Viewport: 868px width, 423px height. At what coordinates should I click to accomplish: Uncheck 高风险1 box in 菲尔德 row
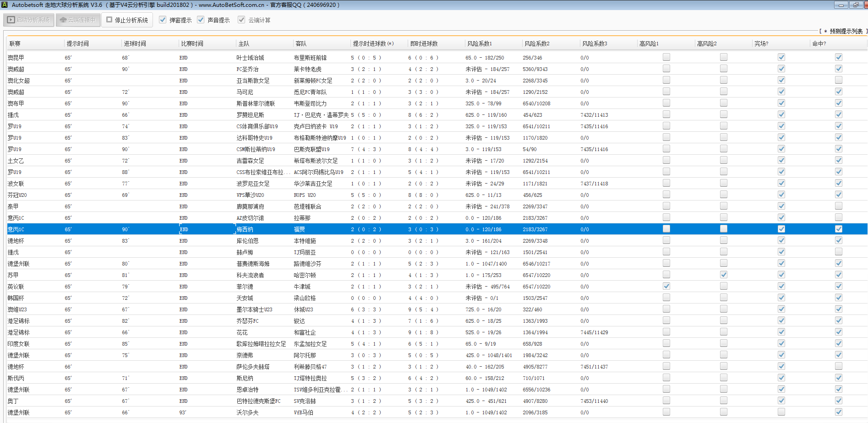pyautogui.click(x=666, y=286)
